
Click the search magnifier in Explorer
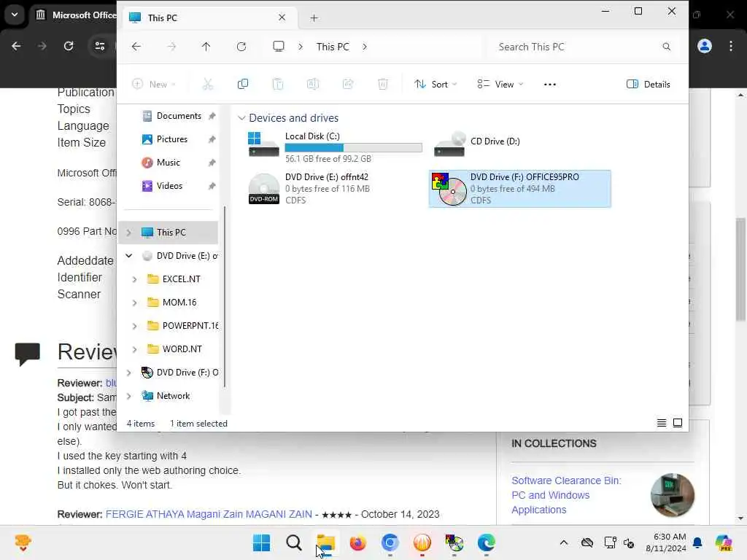(667, 47)
